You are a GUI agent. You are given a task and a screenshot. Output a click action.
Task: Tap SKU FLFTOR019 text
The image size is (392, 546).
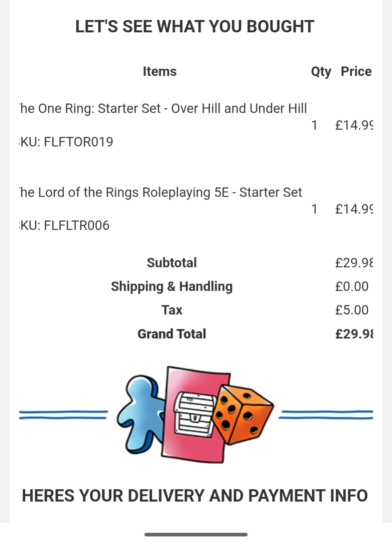66,142
